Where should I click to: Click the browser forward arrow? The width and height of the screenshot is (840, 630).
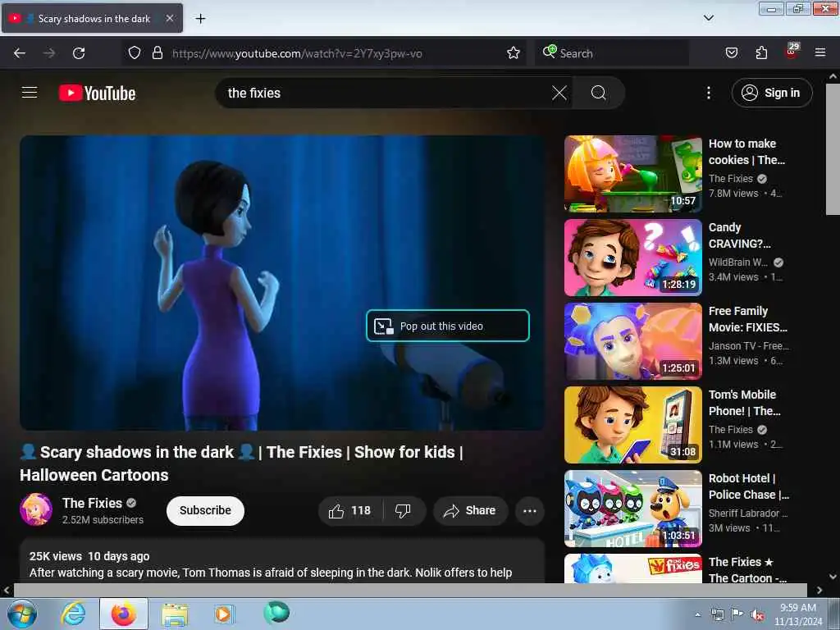click(x=49, y=53)
